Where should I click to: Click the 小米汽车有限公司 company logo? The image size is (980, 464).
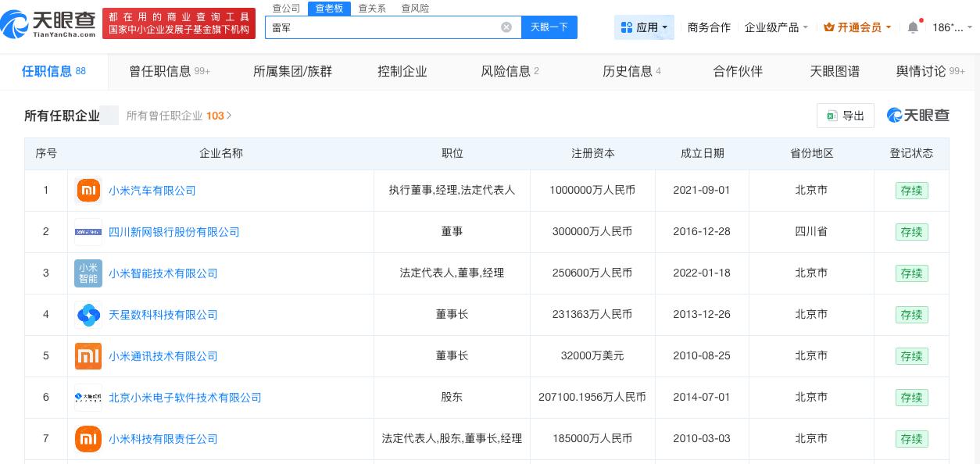point(88,190)
